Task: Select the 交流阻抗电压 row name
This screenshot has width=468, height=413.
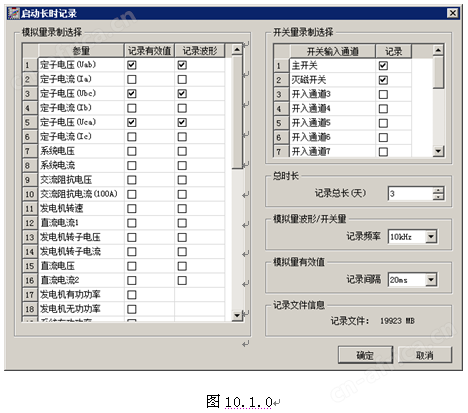Action: pyautogui.click(x=66, y=180)
